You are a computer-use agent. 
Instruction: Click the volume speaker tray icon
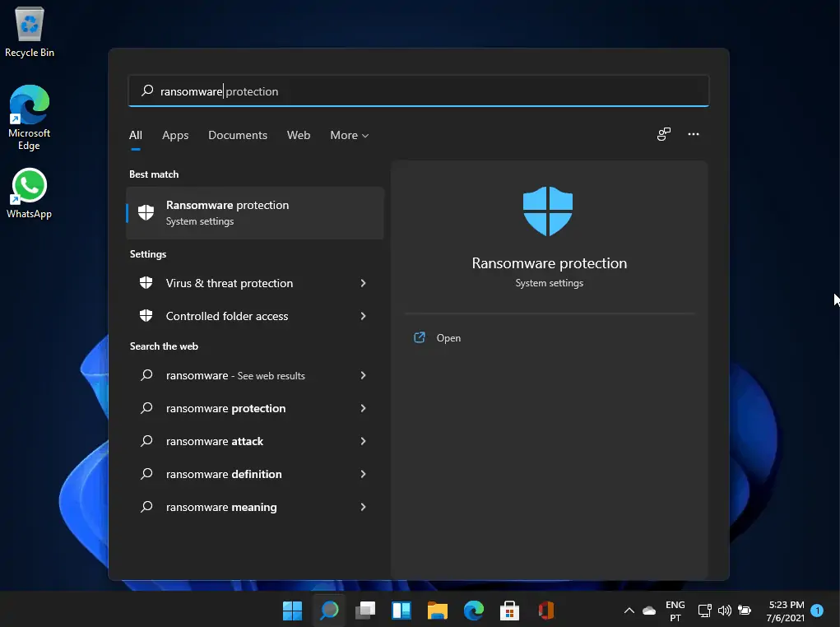tap(724, 611)
